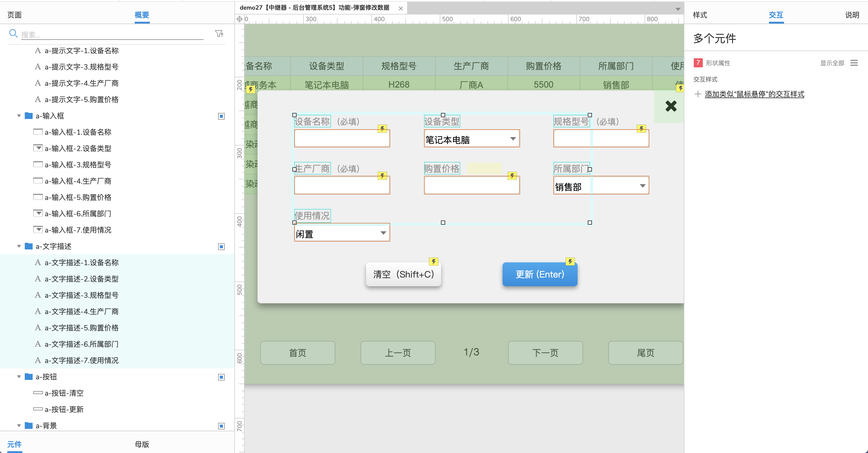Click lightning icon on 设备名称 input field
This screenshot has height=453, width=868.
click(x=382, y=128)
